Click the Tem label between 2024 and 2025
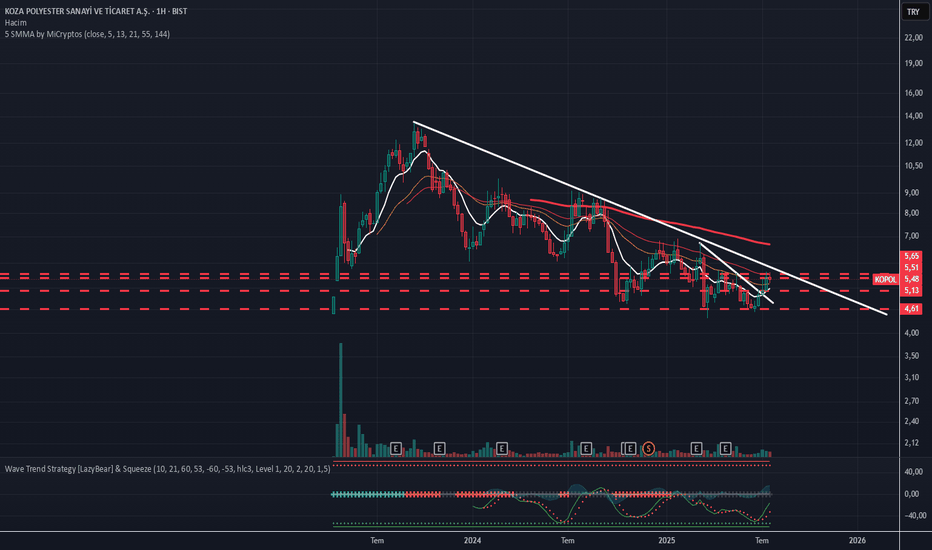This screenshot has height=550, width=932. click(568, 540)
